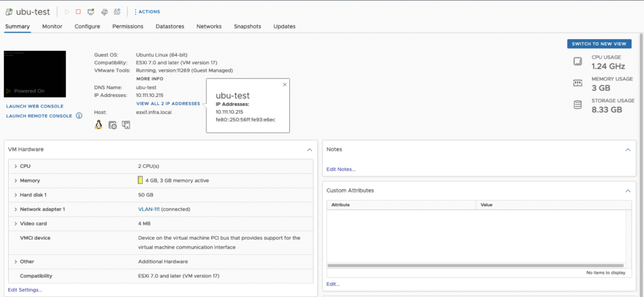Collapse the VM Hardware panel
Screen dimensions: 644x297
pos(309,150)
